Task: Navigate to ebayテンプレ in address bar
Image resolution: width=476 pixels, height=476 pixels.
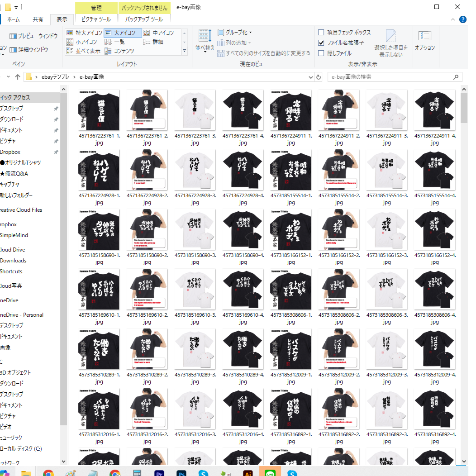Action: (55, 77)
